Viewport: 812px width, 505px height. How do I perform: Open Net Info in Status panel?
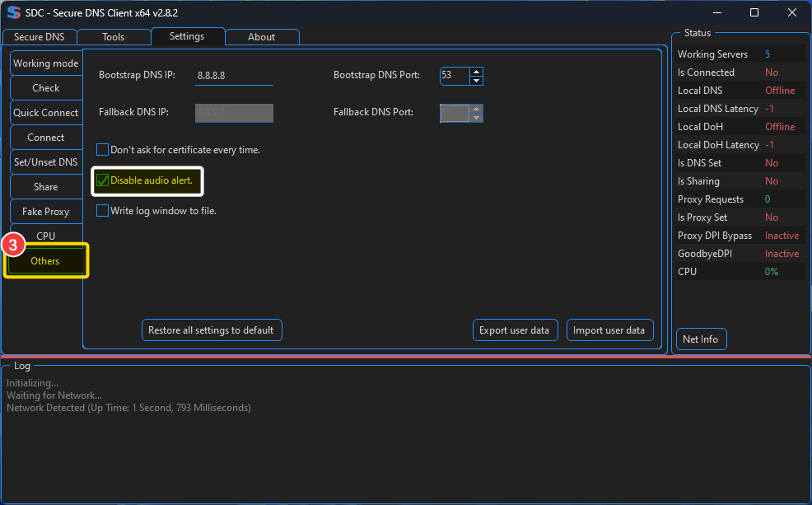tap(701, 339)
